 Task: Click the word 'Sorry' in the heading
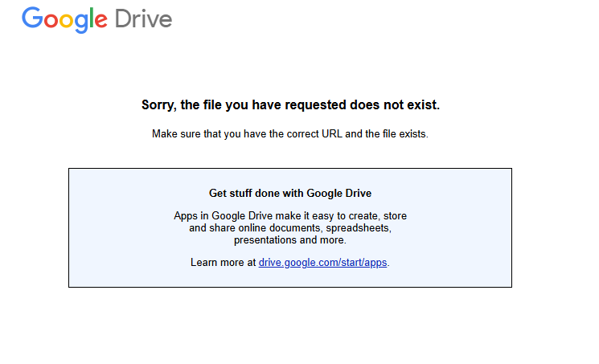(x=158, y=104)
